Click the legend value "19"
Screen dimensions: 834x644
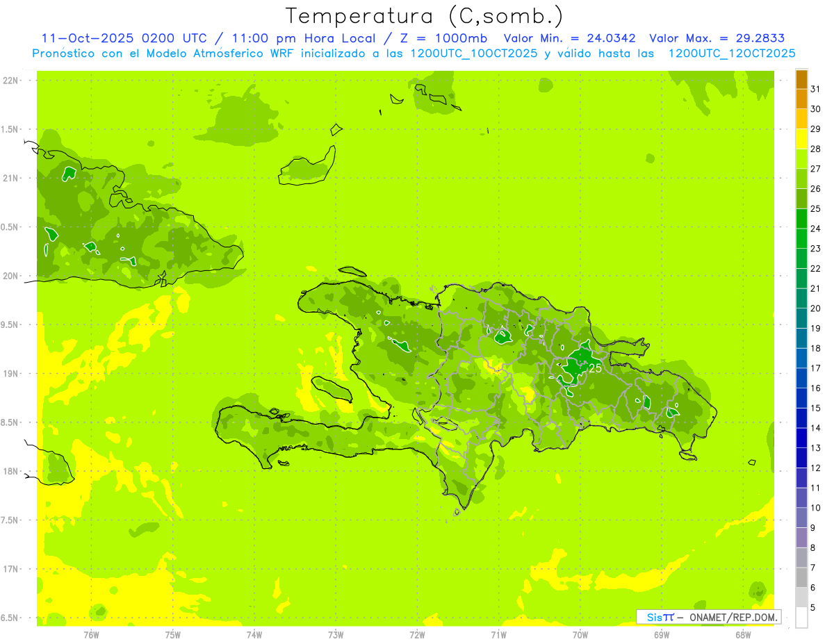pos(816,329)
